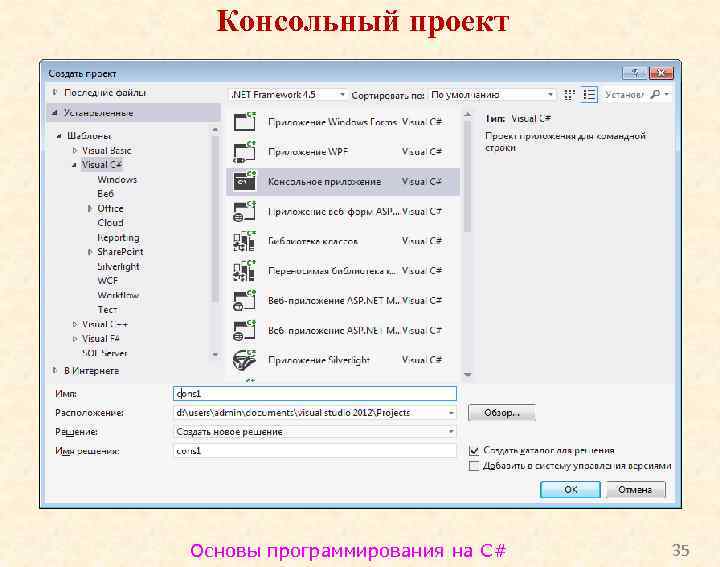Select the Cloud category

[x=110, y=223]
